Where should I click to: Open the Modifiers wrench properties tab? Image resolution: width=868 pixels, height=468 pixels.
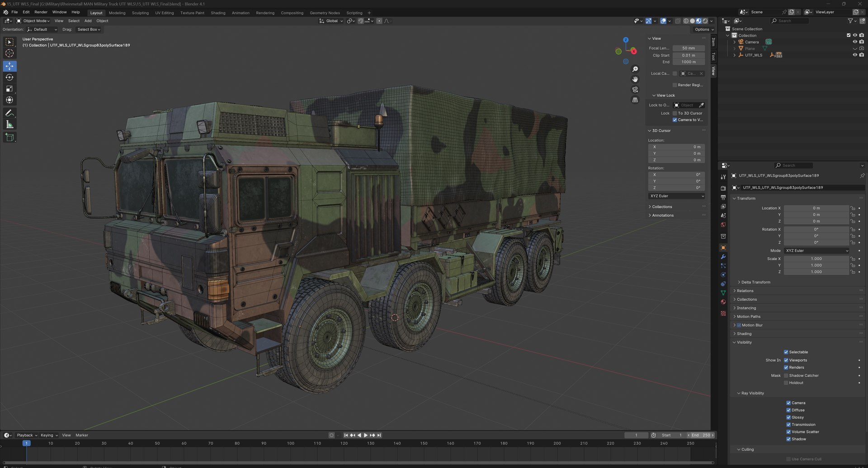click(x=723, y=257)
